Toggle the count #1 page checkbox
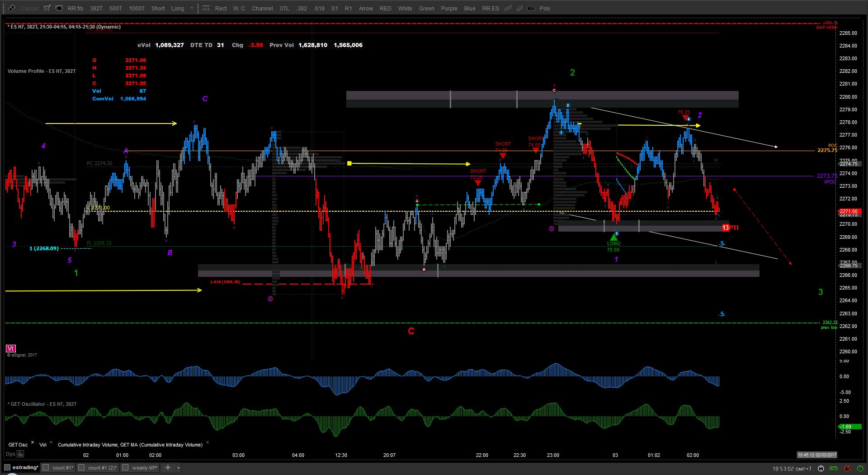Viewport: 868px width, 475px height. click(x=45, y=467)
